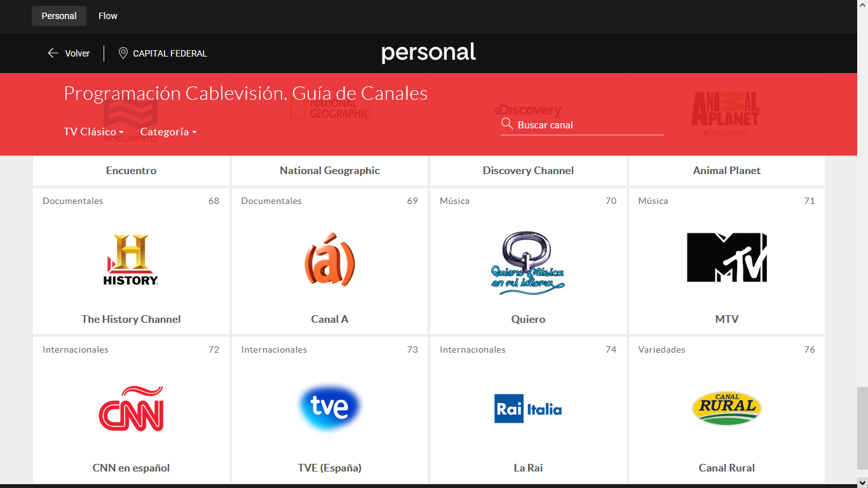Select the Encuentro channel name
The height and width of the screenshot is (488, 868).
tap(131, 170)
